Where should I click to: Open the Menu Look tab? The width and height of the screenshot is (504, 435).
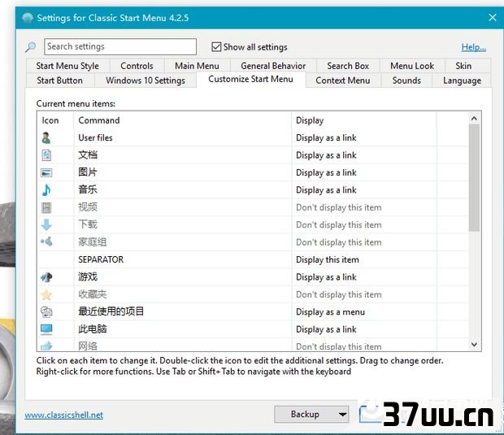[x=412, y=66]
